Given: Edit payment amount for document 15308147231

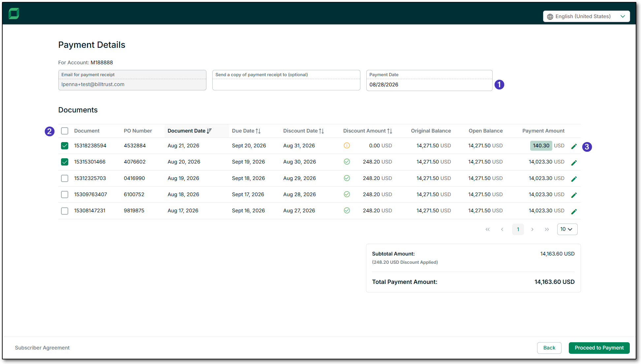Looking at the screenshot, I should tap(574, 211).
